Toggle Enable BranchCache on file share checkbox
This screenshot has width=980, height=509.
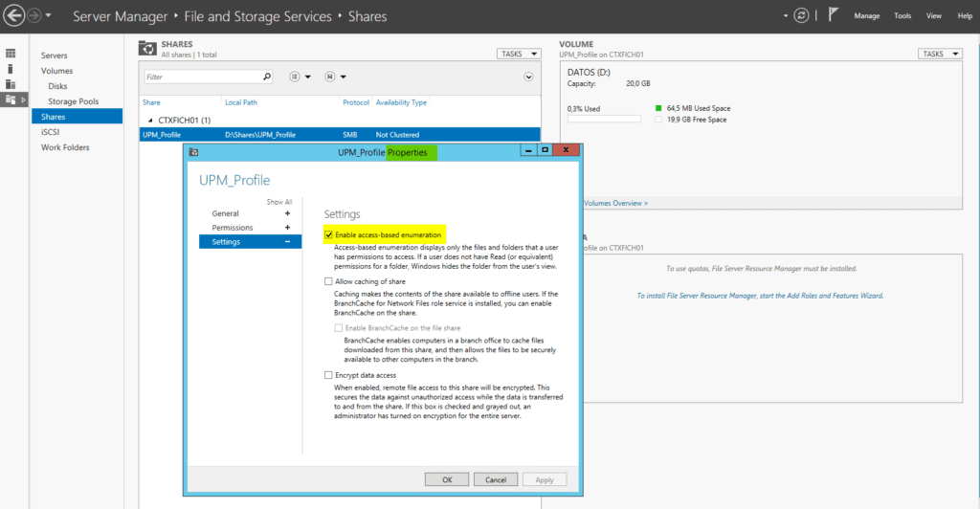pyautogui.click(x=338, y=328)
